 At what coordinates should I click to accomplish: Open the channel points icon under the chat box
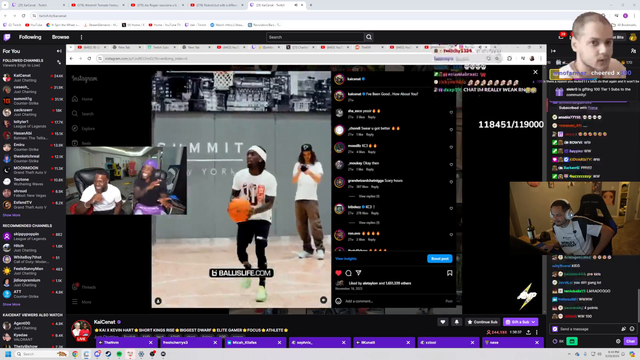click(x=558, y=341)
